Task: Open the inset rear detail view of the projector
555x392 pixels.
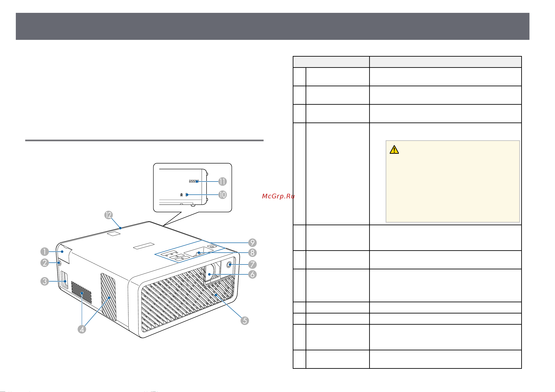Action: 192,188
